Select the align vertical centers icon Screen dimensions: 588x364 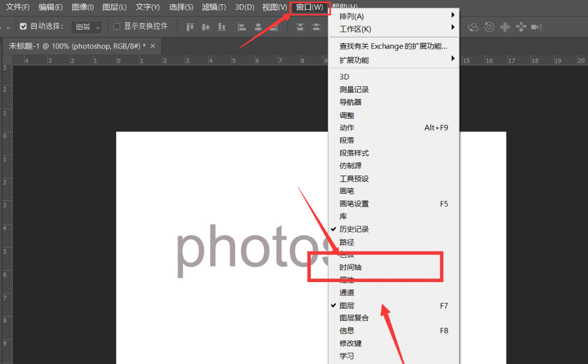click(x=205, y=27)
